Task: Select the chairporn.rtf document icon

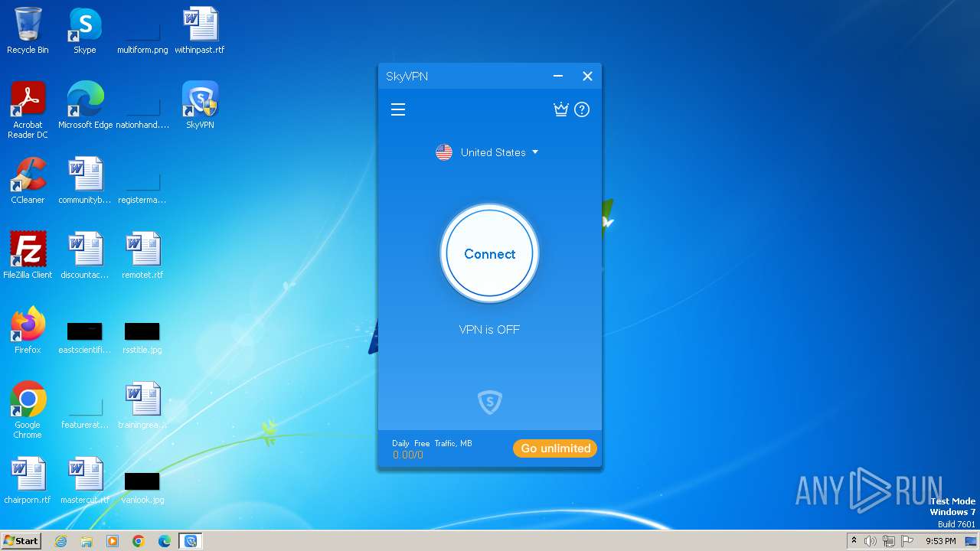Action: point(28,481)
